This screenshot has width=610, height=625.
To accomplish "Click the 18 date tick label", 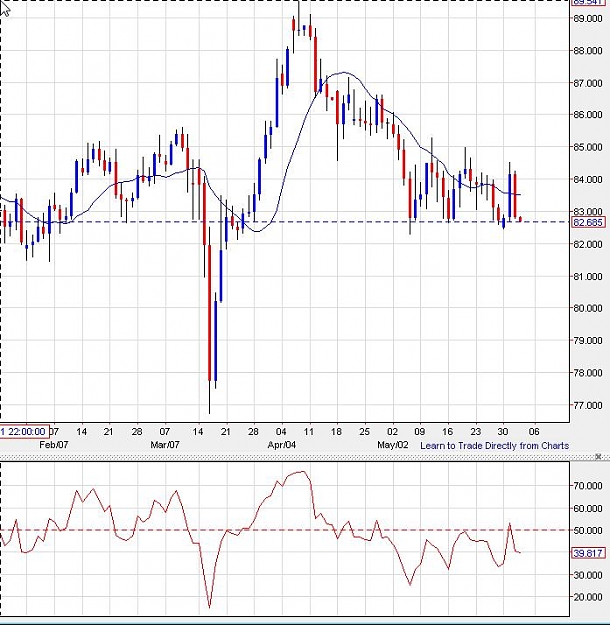I will [x=336, y=432].
